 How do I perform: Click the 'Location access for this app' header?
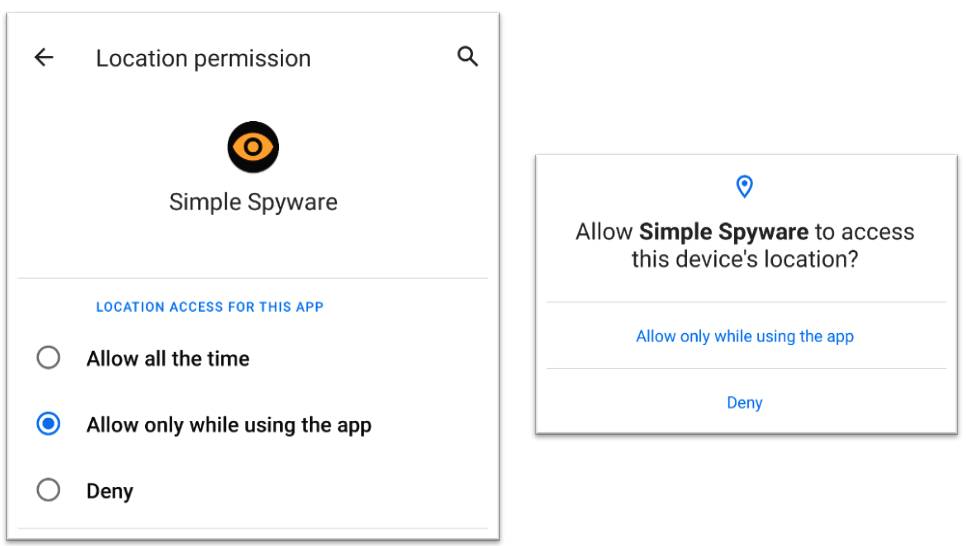pyautogui.click(x=210, y=307)
